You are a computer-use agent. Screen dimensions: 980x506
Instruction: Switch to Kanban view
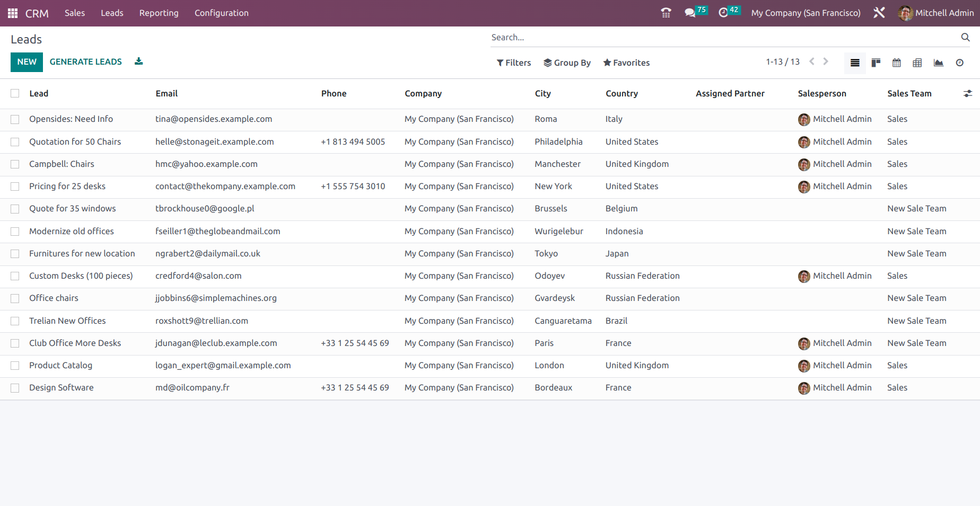point(876,63)
